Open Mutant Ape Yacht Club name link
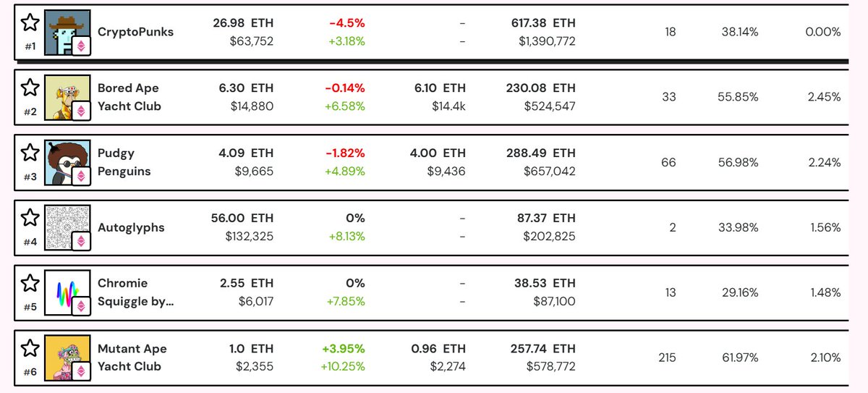The height and width of the screenshot is (393, 868). pos(129,358)
